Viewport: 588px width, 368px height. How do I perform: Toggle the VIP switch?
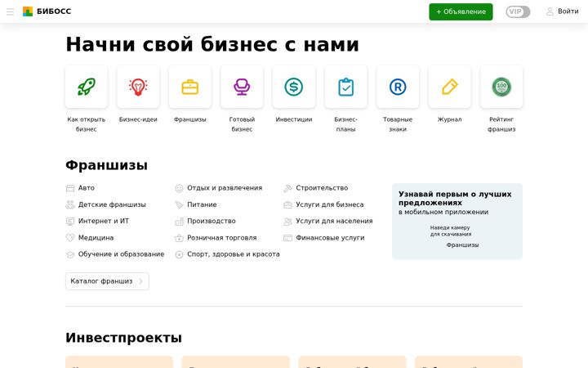518,11
